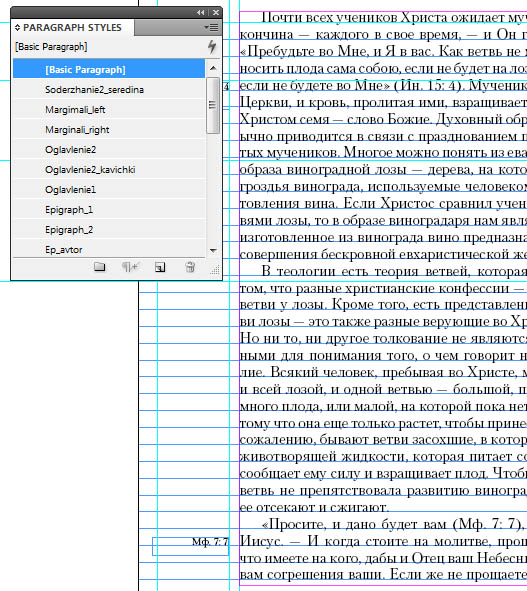Screen dimensions: 527x591
Task: Click the styles list scroll up arrow
Action: click(213, 68)
